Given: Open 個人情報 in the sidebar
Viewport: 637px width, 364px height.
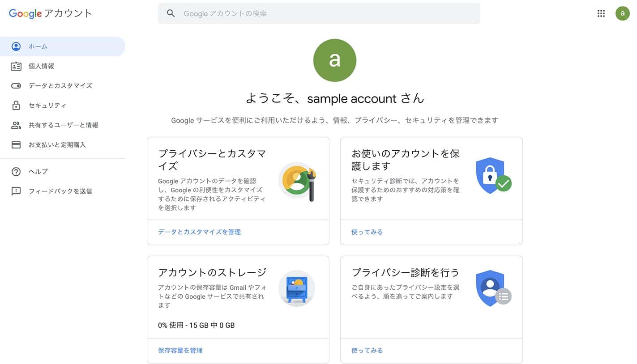Looking at the screenshot, I should pyautogui.click(x=63, y=66).
